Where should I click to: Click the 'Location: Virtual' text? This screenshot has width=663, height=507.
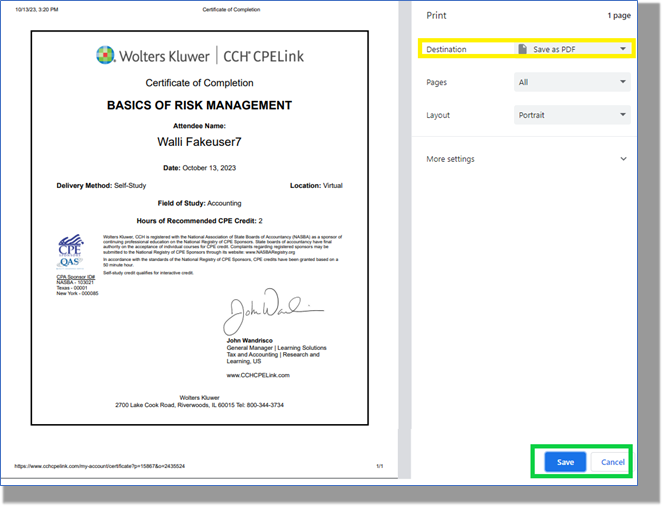(x=316, y=186)
